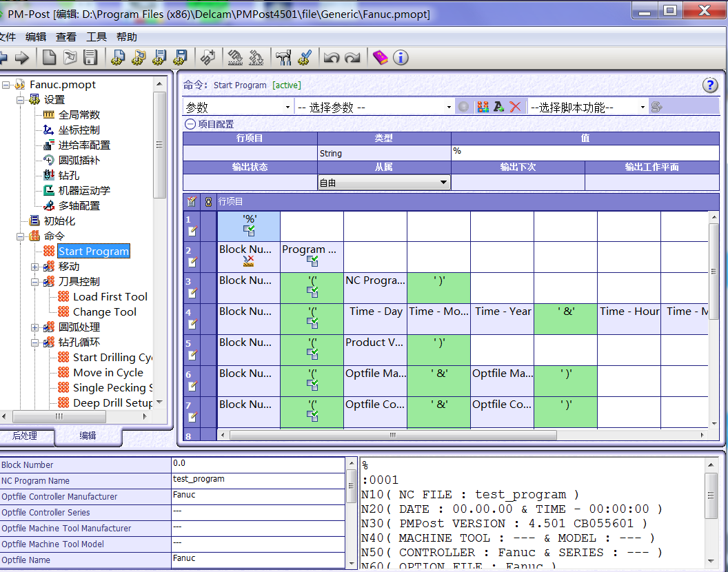Undo the last action
The image size is (728, 572).
[x=332, y=58]
